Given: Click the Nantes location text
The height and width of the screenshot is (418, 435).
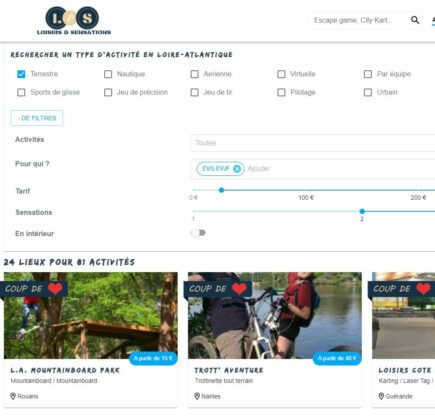Looking at the screenshot, I should pos(211,396).
